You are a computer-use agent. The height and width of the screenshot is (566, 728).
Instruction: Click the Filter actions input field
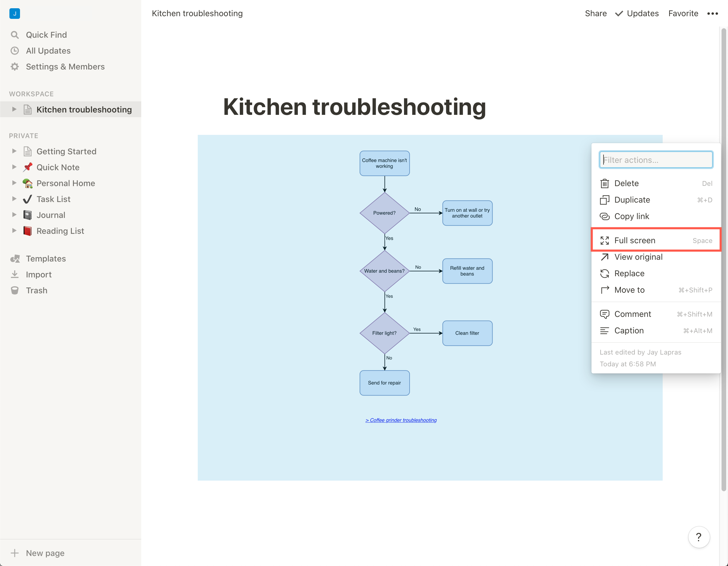click(656, 160)
